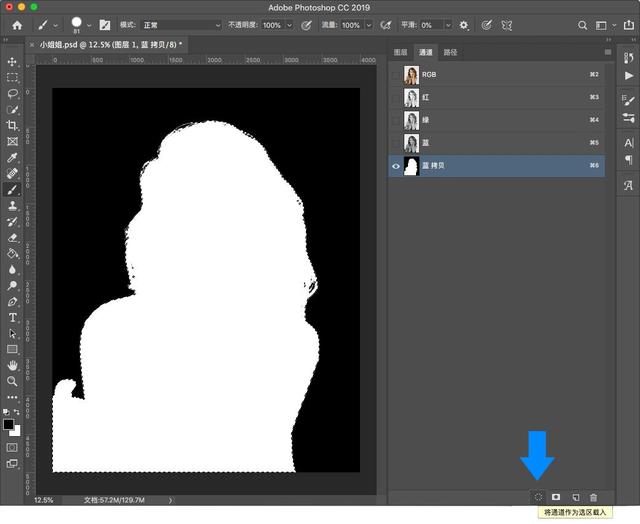Toggle Quick Mask mode
Image resolution: width=640 pixels, height=524 pixels.
click(x=12, y=447)
